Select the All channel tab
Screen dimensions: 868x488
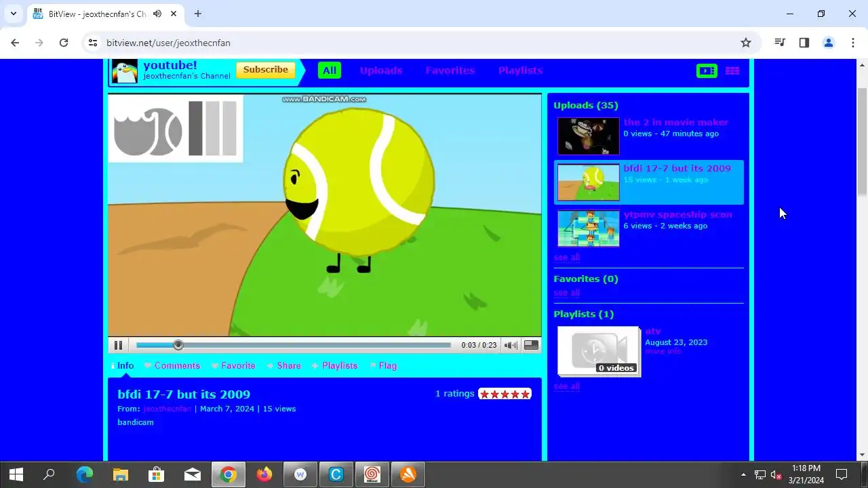point(330,70)
